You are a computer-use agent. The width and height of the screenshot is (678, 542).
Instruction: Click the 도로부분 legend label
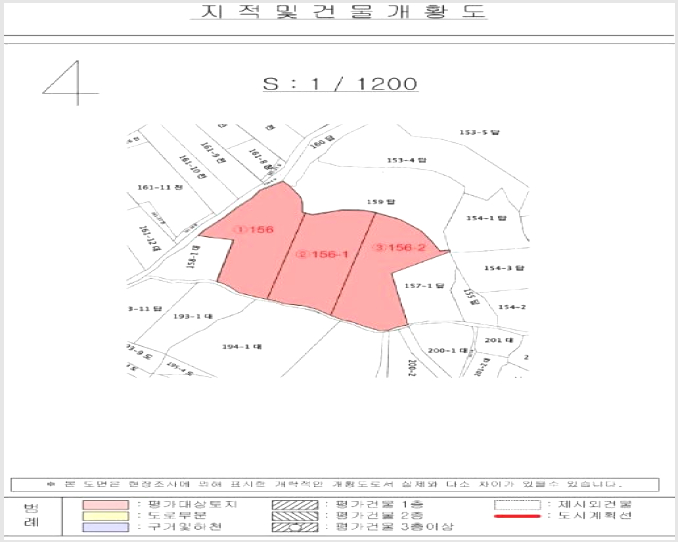pos(177,516)
